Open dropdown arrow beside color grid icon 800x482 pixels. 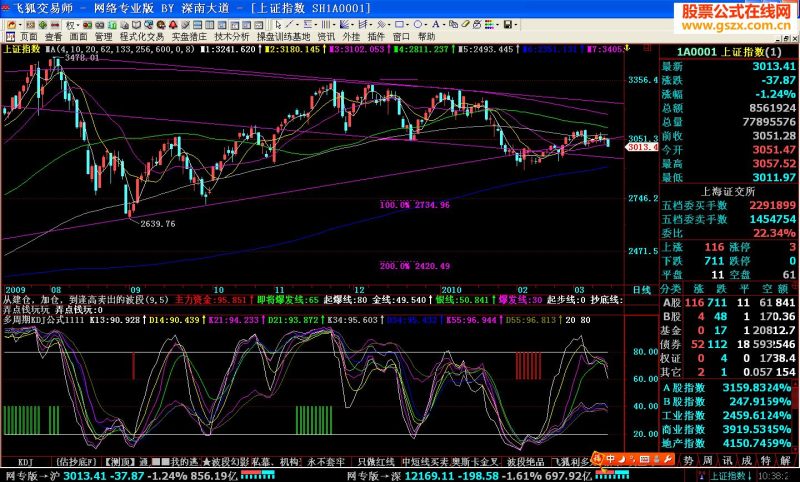(x=497, y=24)
